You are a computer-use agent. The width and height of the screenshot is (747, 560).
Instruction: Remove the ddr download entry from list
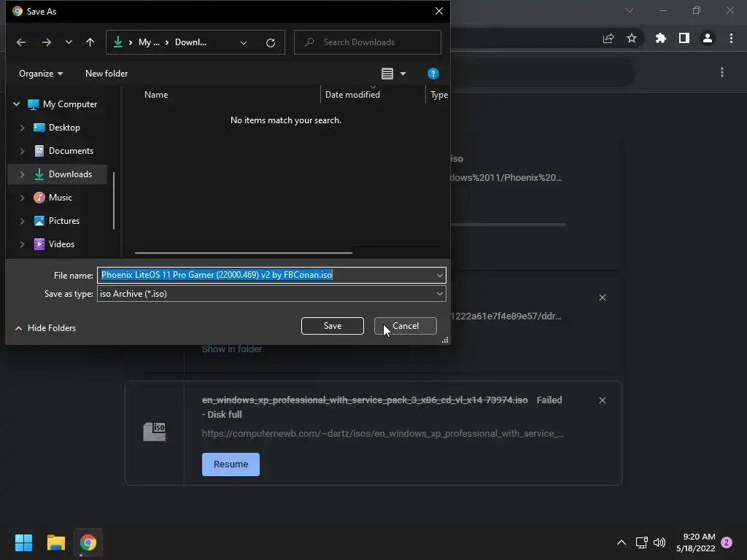click(602, 297)
